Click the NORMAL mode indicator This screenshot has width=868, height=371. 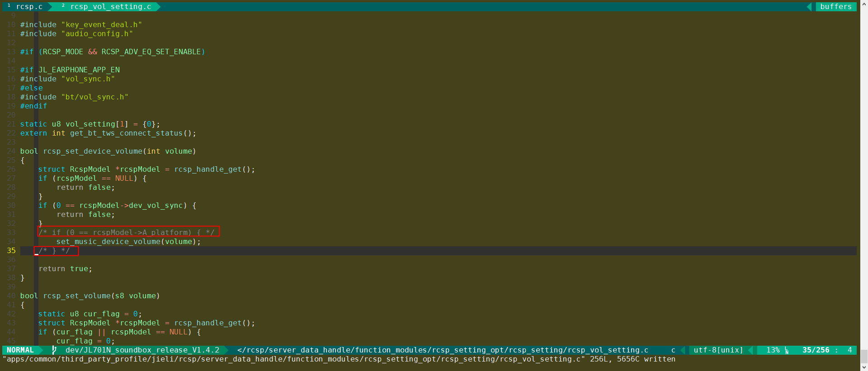pyautogui.click(x=20, y=350)
